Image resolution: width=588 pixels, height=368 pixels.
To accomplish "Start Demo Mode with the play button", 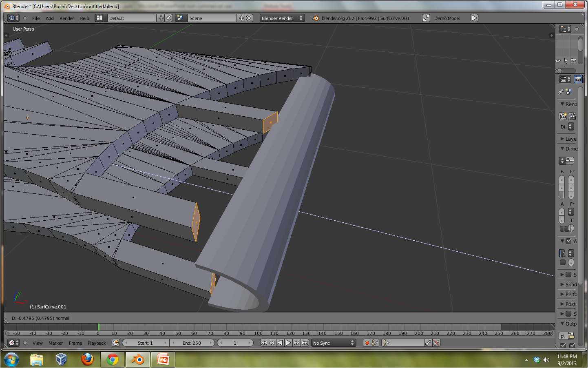I will [474, 18].
